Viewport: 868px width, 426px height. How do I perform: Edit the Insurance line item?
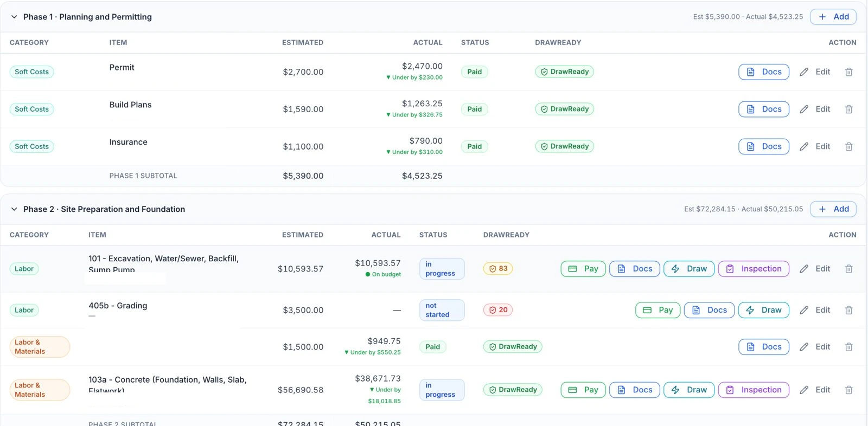(x=815, y=146)
